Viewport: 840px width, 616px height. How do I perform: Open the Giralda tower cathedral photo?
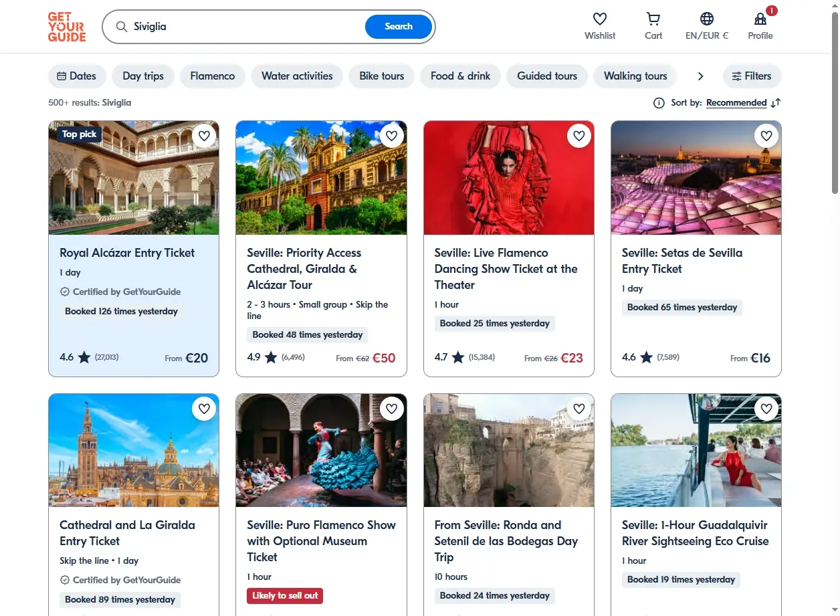click(x=134, y=450)
